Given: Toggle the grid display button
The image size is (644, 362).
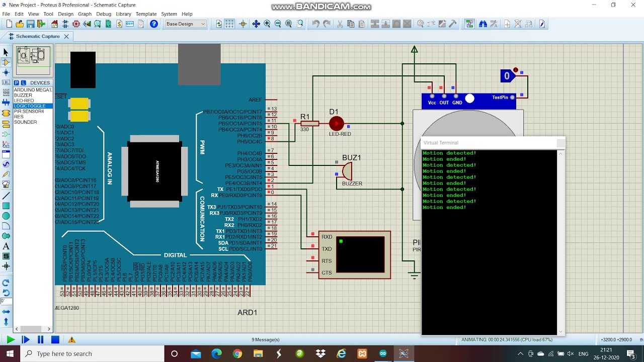Looking at the screenshot, I should tap(229, 24).
